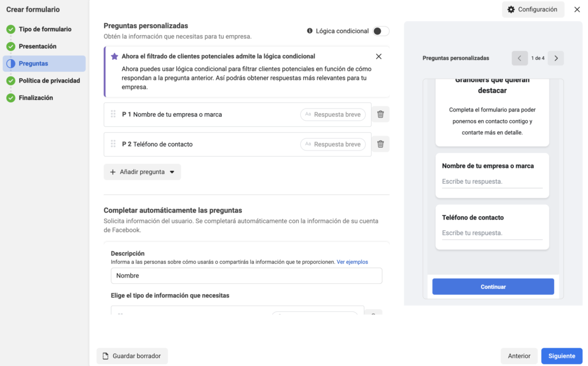The width and height of the screenshot is (588, 366).
Task: Expand the Añadir pregunta dropdown
Action: (x=142, y=172)
